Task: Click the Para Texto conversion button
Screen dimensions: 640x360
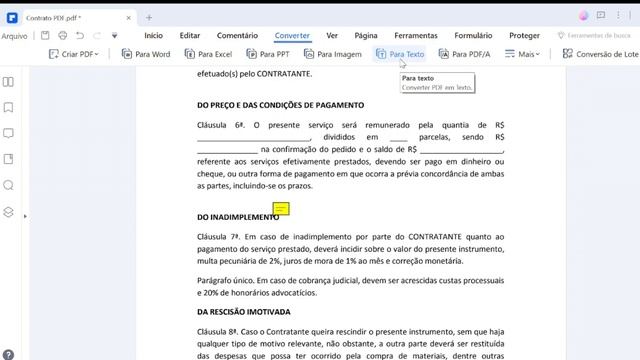Action: point(400,54)
